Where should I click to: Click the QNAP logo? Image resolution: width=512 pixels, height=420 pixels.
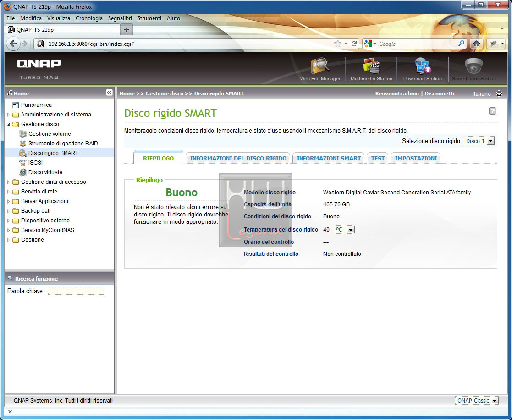[x=39, y=63]
